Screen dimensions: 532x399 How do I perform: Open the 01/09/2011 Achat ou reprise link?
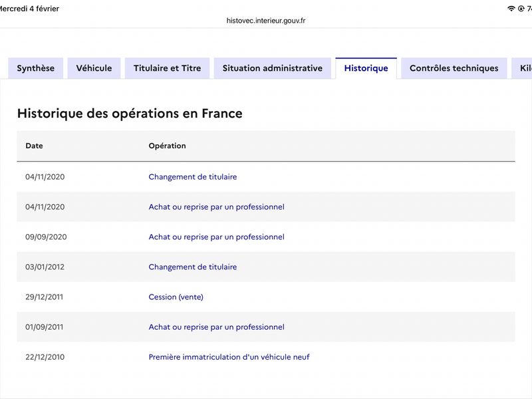pos(216,327)
